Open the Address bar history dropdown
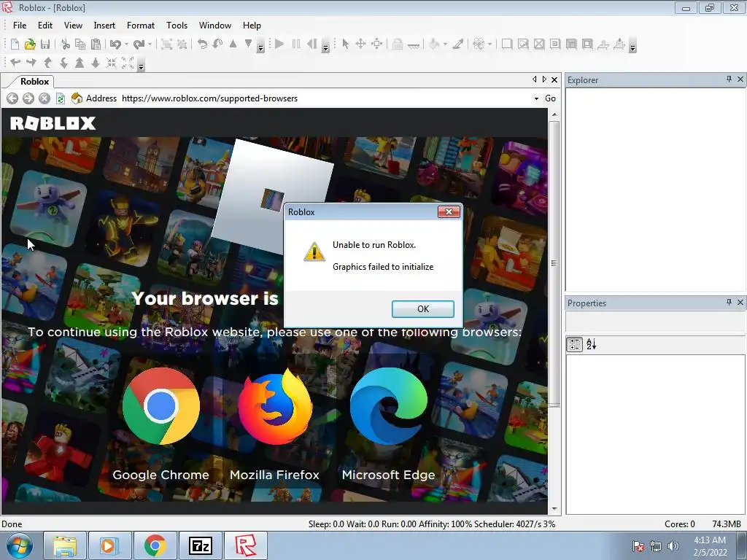This screenshot has height=560, width=747. (536, 98)
